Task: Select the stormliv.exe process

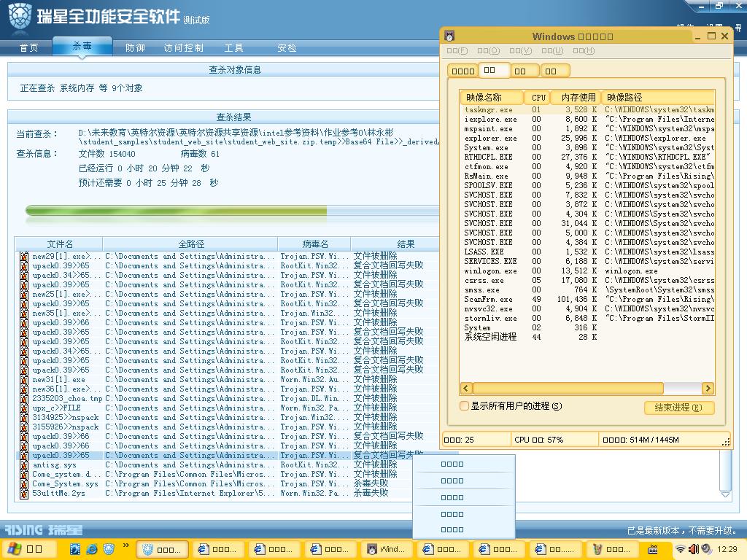Action: (587, 318)
